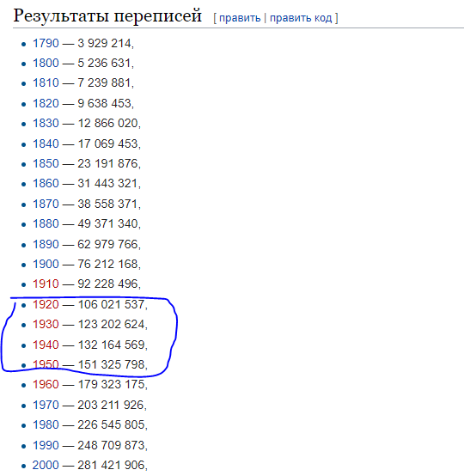Open the red 1950 year link

coord(46,364)
